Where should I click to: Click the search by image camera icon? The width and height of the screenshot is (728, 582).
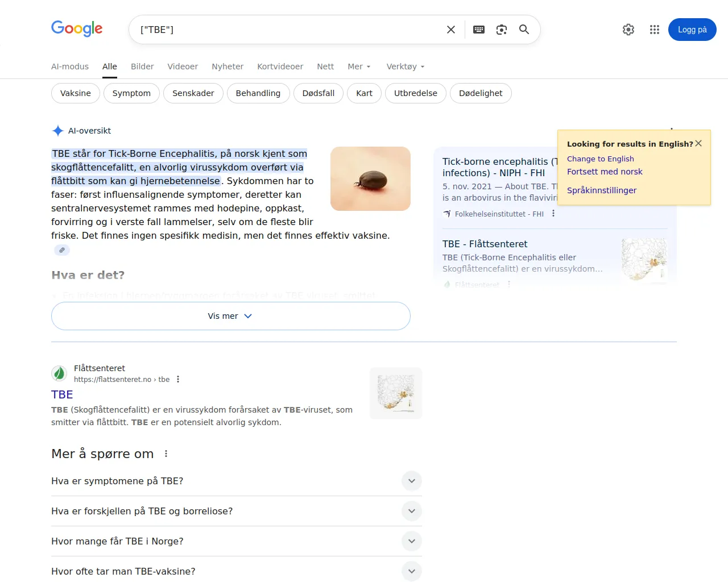(x=502, y=30)
